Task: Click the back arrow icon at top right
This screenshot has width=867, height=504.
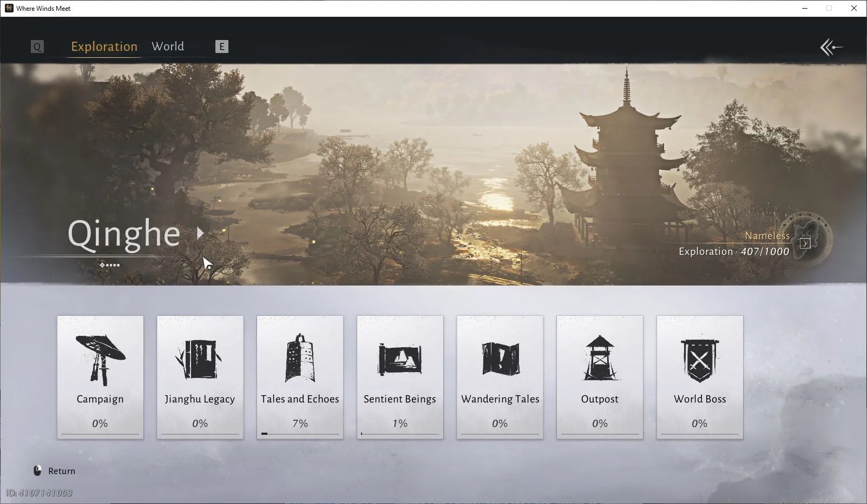Action: point(831,48)
